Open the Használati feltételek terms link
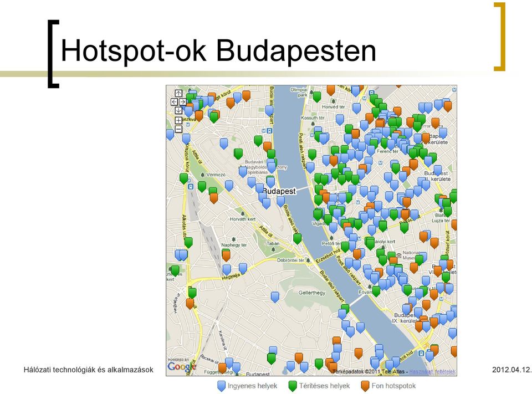 pyautogui.click(x=432, y=372)
